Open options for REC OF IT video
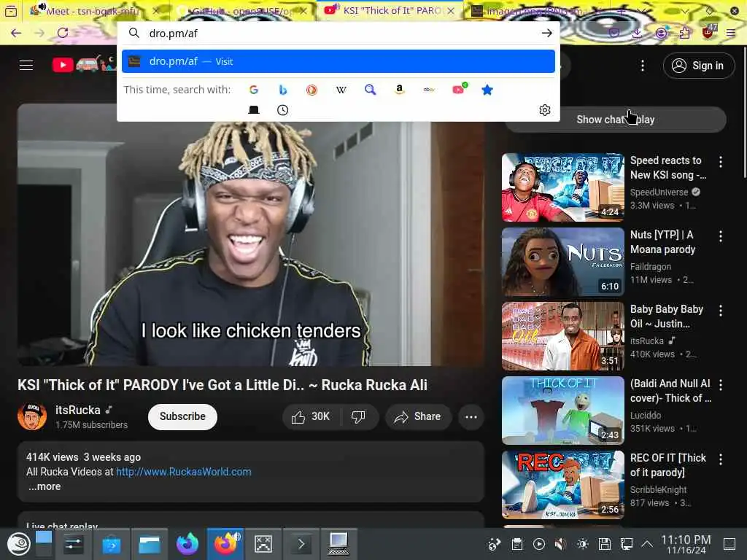Viewport: 747px width, 560px height. coord(720,459)
